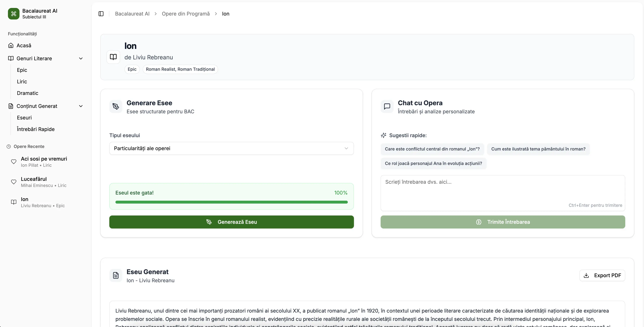644x327 pixels.
Task: Click the clock icon next to Opere Recente
Action: pos(9,146)
